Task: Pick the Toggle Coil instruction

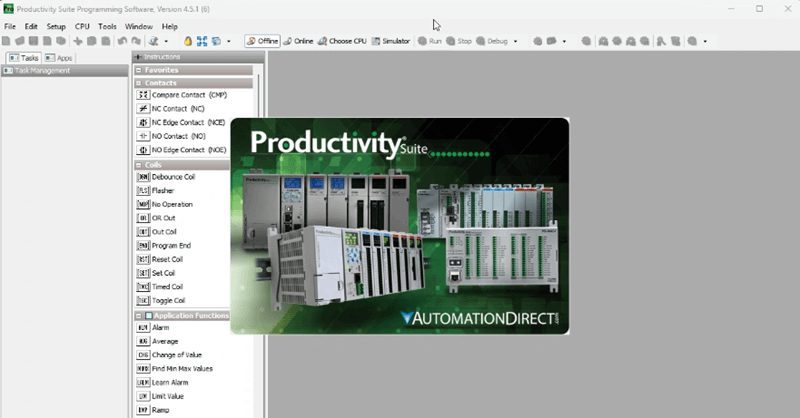Action: (168, 300)
